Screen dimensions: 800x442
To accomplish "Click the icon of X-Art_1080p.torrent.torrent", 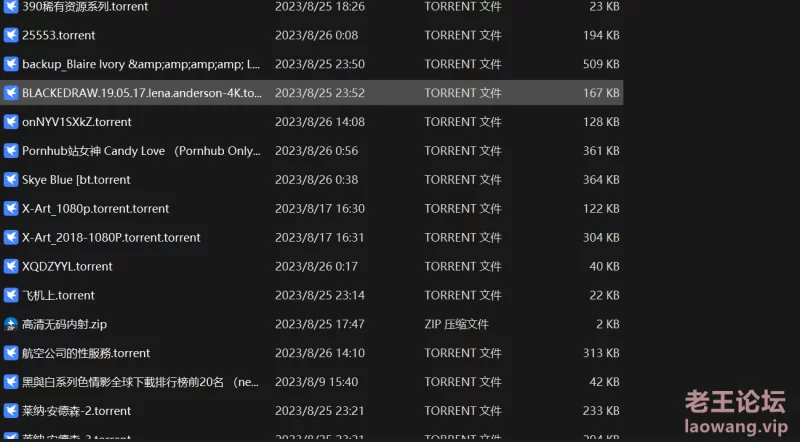I will [11, 209].
